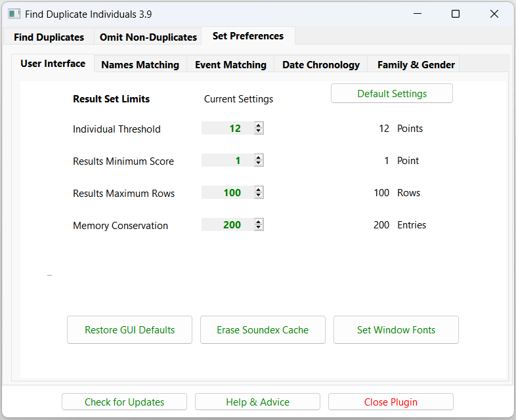516x420 pixels.
Task: Go to the Date Chronology sub-tab
Action: click(x=321, y=64)
